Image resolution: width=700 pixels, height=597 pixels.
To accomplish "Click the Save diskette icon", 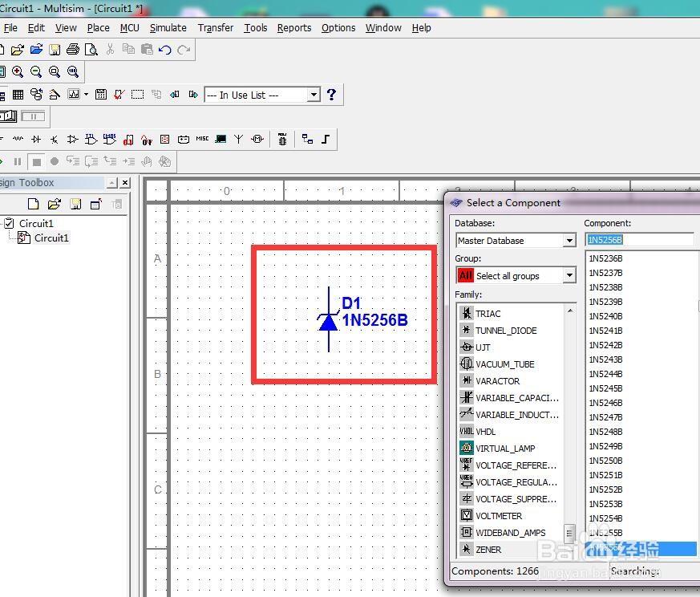I will (x=55, y=50).
